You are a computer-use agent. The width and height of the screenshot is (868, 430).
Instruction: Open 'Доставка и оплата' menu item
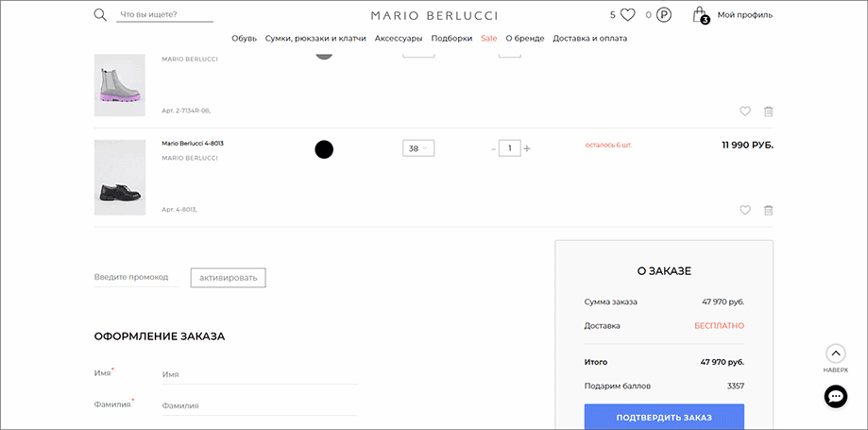click(x=590, y=38)
